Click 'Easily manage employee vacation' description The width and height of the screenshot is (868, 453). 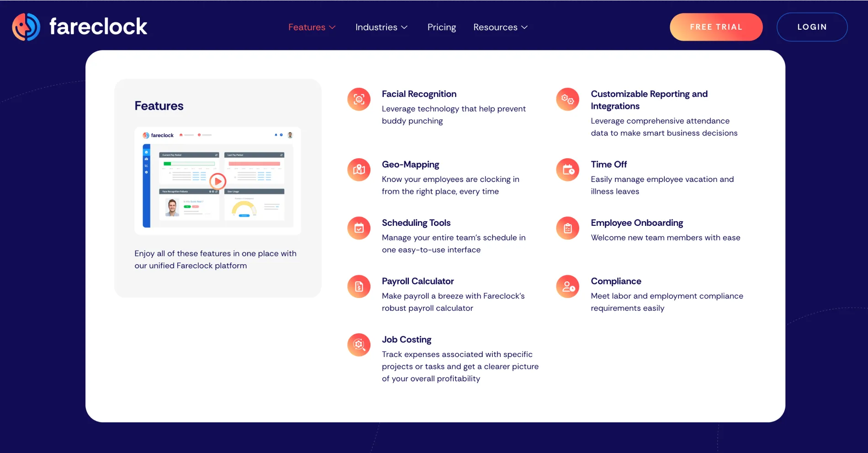[662, 185]
